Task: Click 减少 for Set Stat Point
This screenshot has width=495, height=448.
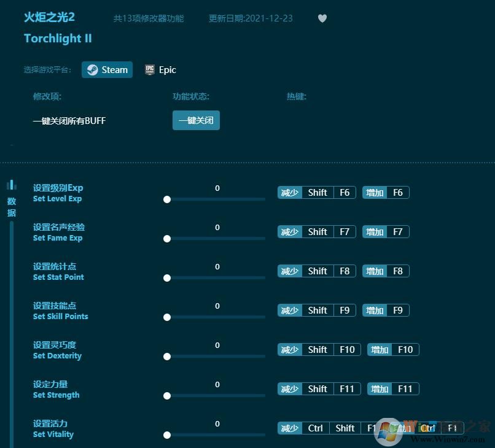Action: coord(289,271)
